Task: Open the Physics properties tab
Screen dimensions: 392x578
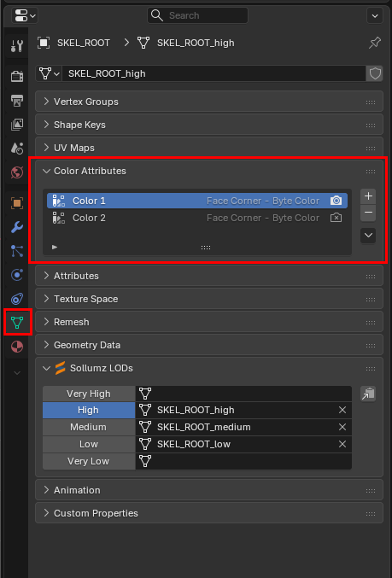Action: [17, 275]
